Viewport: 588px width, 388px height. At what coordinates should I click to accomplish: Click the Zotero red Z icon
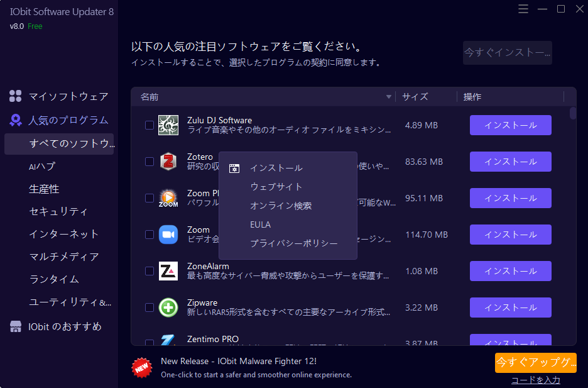point(168,162)
